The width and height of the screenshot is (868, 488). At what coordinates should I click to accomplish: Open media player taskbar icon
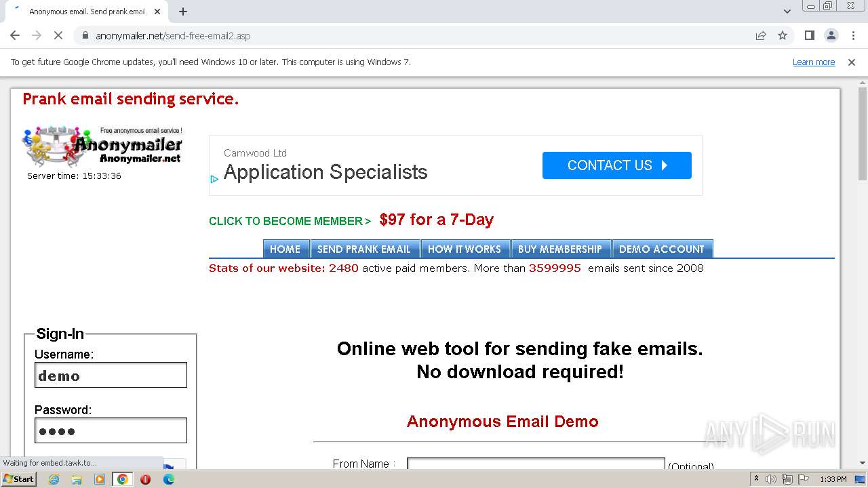(x=100, y=479)
